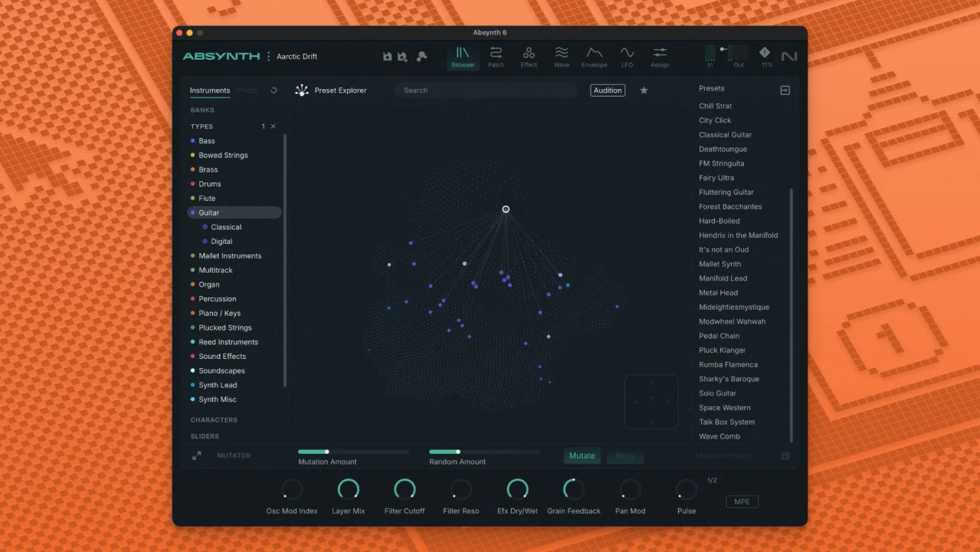Click the Retry button
This screenshot has width=980, height=552.
pos(625,455)
